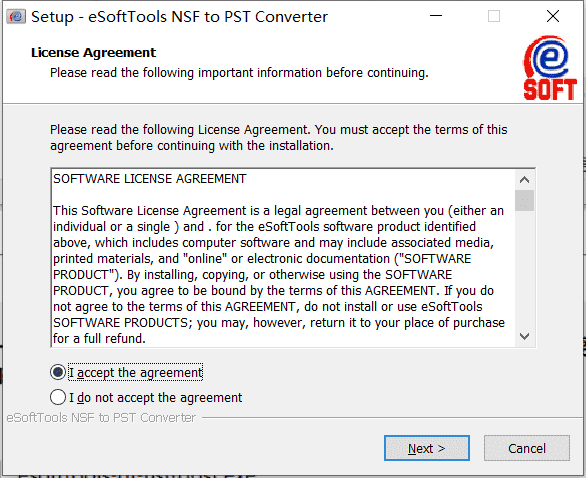Click the eSoft logo in the header
Image resolution: width=586 pixels, height=478 pixels.
(x=550, y=68)
